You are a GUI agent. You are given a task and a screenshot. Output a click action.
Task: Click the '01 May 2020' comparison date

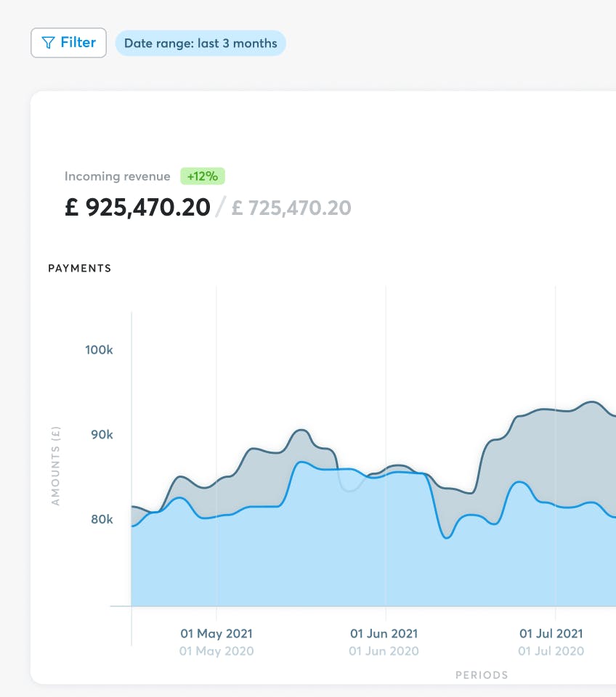pyautogui.click(x=216, y=651)
